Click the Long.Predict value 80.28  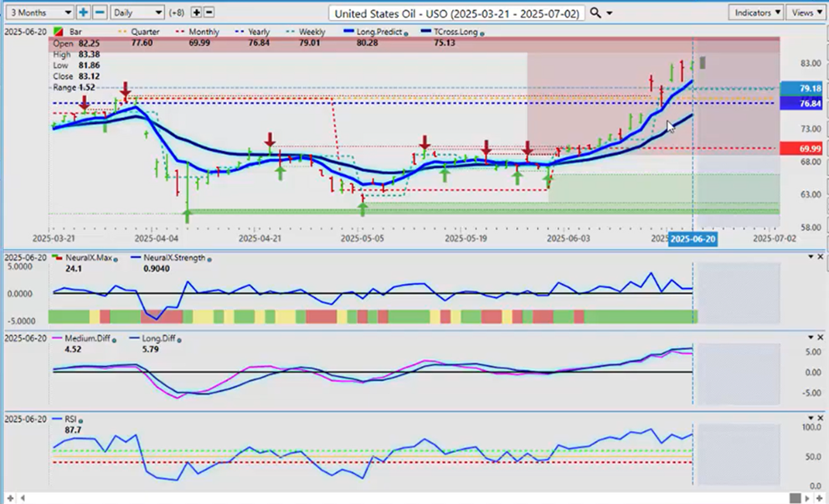click(x=367, y=43)
